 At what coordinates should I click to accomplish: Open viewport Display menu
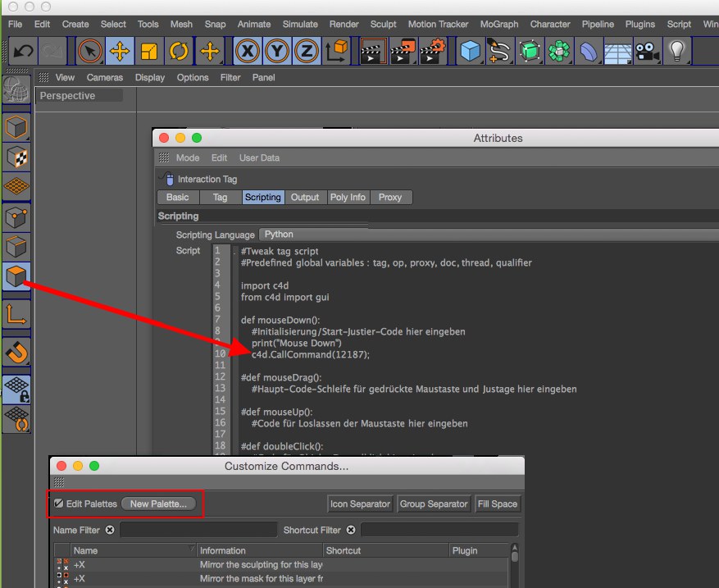click(x=149, y=78)
